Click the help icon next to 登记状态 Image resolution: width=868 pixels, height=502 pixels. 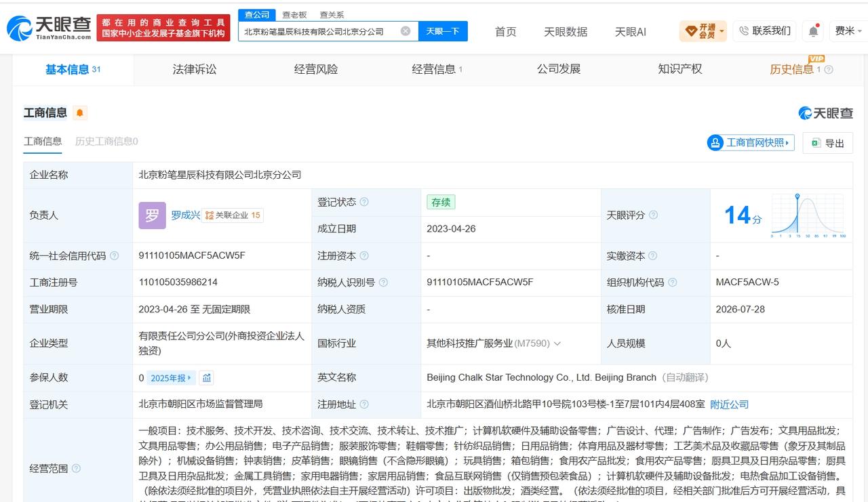(x=364, y=202)
